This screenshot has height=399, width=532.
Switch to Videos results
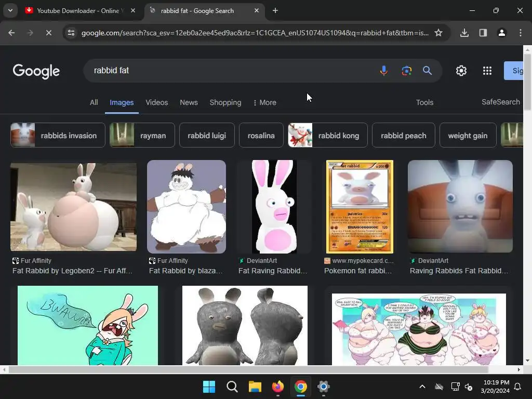pos(157,102)
